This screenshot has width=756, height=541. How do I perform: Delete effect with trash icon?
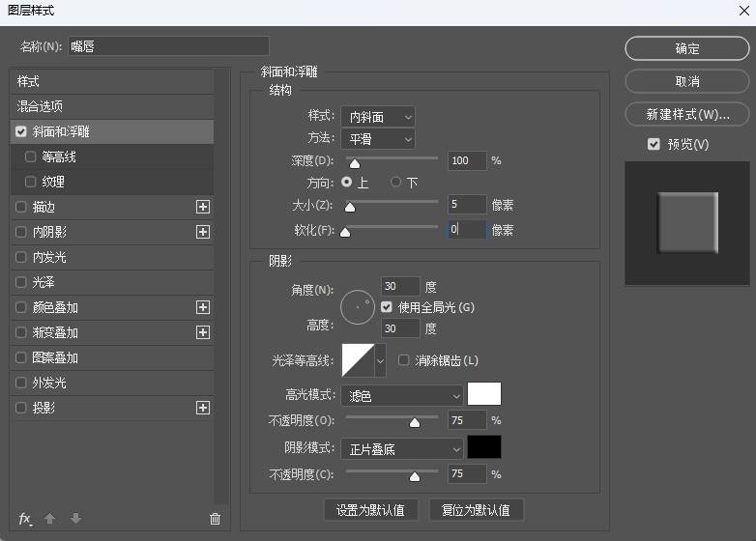click(215, 519)
